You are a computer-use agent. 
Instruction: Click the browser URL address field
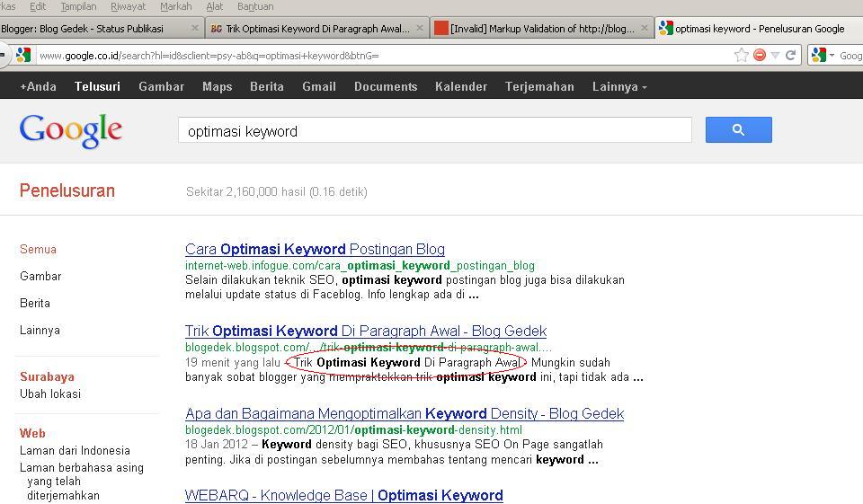[386, 55]
